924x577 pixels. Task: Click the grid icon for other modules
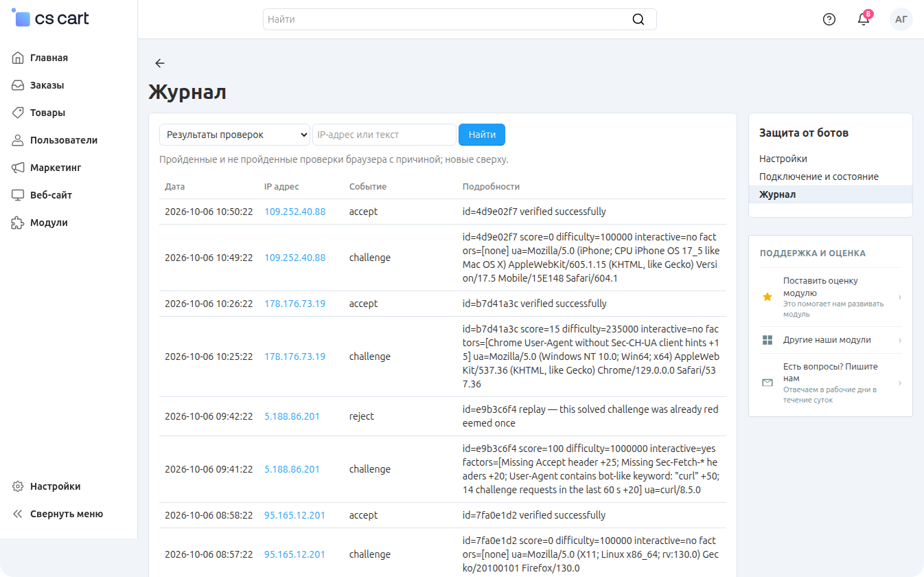point(767,340)
